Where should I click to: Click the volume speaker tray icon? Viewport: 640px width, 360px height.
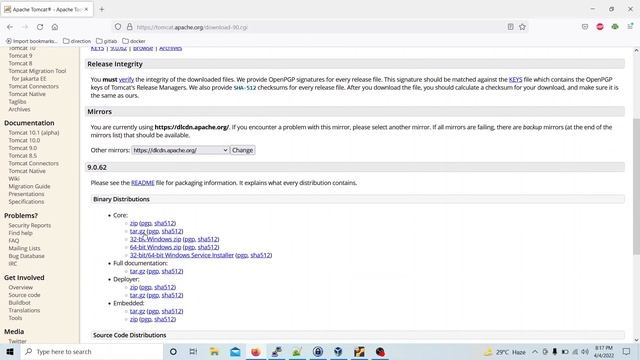[585, 351]
